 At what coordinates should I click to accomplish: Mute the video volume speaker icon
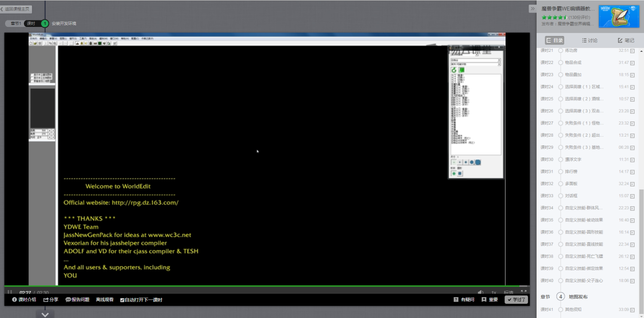pos(481,292)
